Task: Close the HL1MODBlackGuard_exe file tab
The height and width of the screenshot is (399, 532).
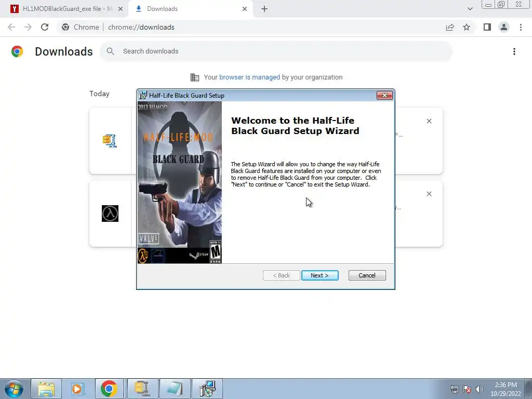Action: point(120,9)
